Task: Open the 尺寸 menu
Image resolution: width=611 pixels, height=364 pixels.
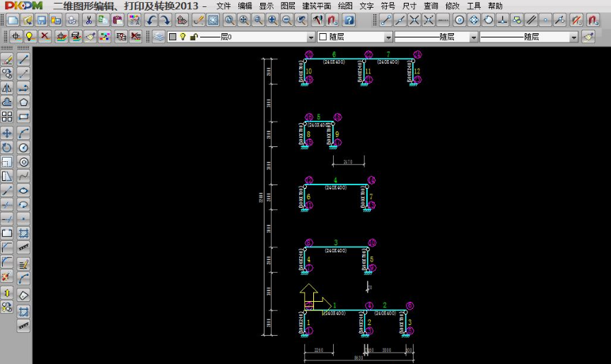Action: 409,6
